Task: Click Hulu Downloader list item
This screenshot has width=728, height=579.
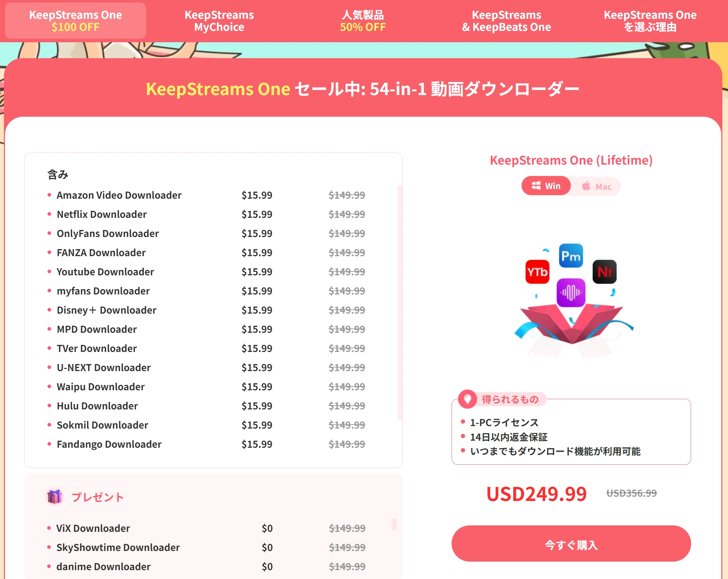Action: 97,406
